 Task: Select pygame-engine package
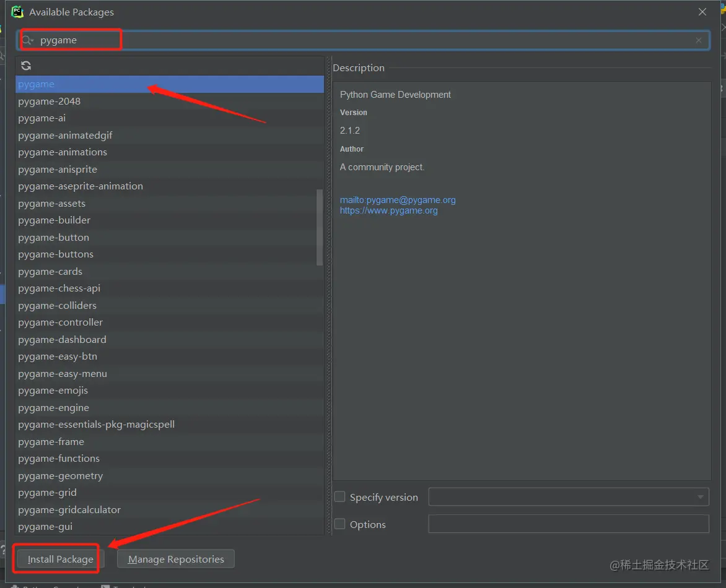click(170, 407)
